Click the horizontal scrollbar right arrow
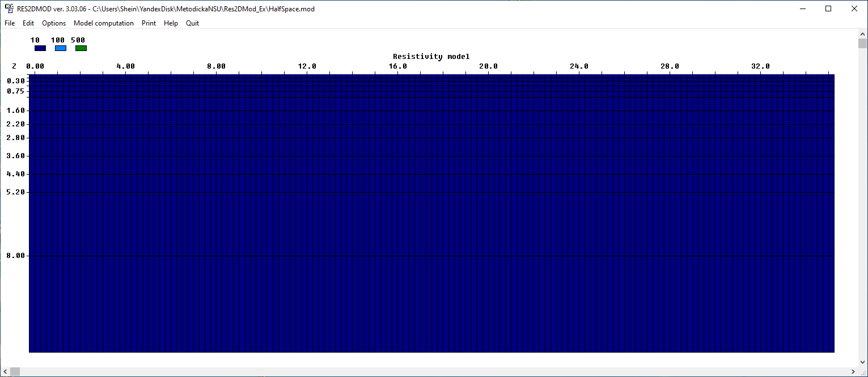Image resolution: width=868 pixels, height=377 pixels. coord(853,372)
